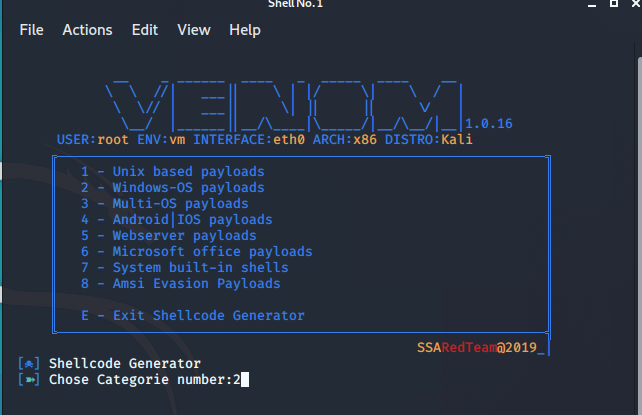Click the 'System built-in shells' line
This screenshot has height=415, width=642.
point(185,267)
